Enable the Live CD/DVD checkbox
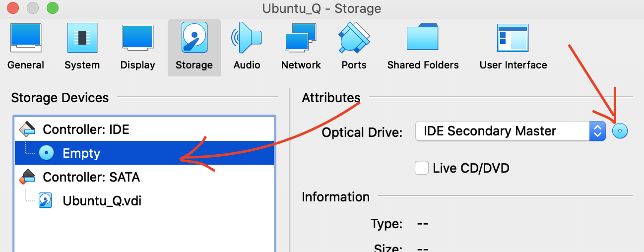 (x=422, y=168)
